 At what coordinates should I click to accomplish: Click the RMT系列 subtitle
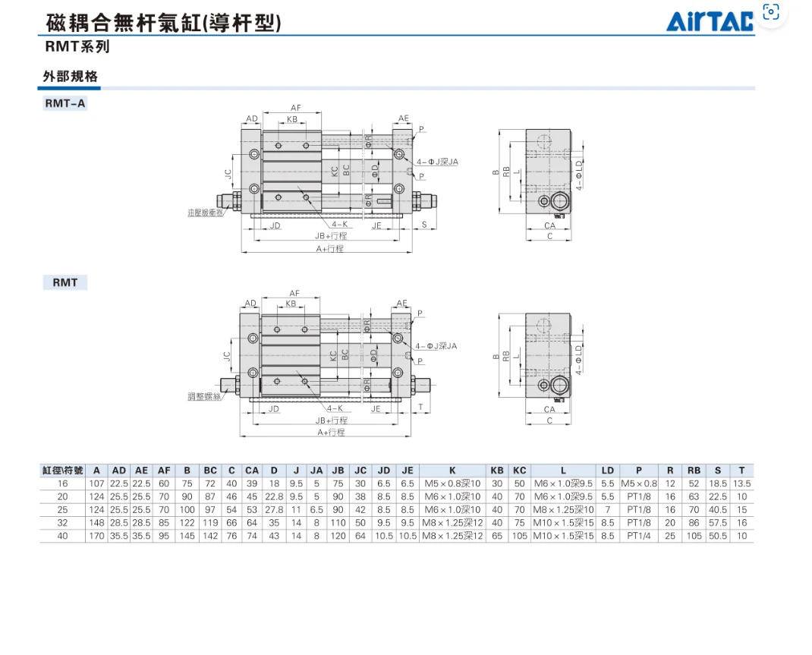pyautogui.click(x=77, y=46)
